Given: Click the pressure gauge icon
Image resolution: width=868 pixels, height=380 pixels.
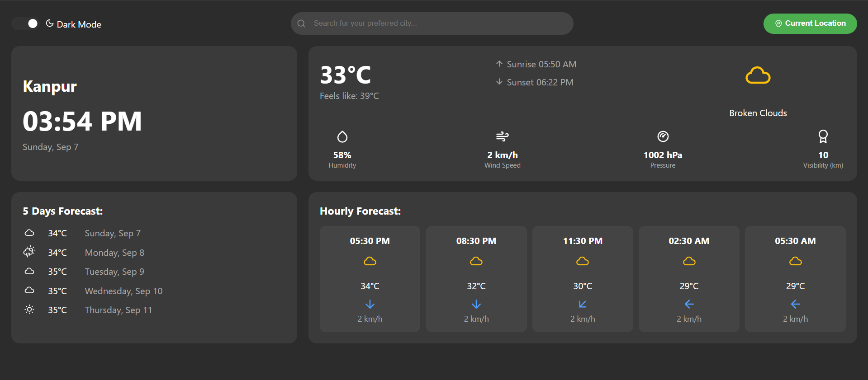Looking at the screenshot, I should (663, 136).
